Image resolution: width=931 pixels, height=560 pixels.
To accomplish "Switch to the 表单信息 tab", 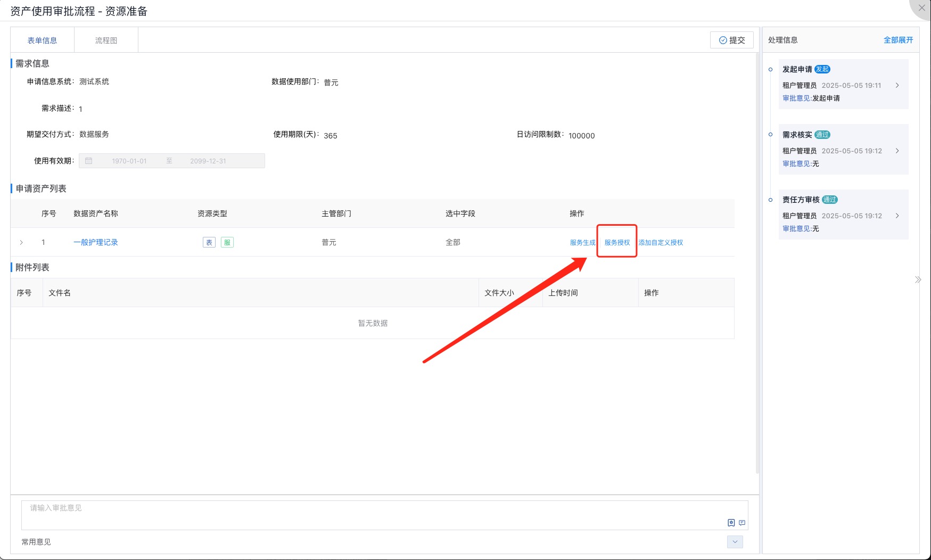I will click(x=42, y=40).
